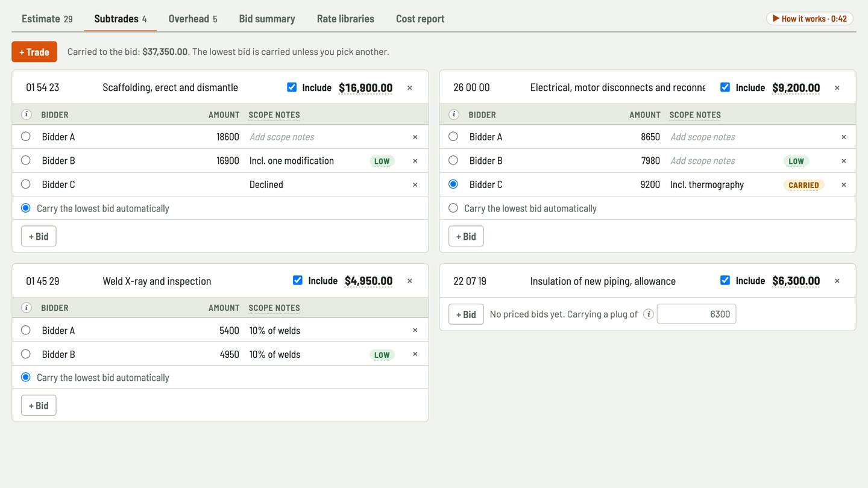Image resolution: width=868 pixels, height=488 pixels.
Task: Delete carried Bidder C bid of 9200
Action: tap(844, 185)
